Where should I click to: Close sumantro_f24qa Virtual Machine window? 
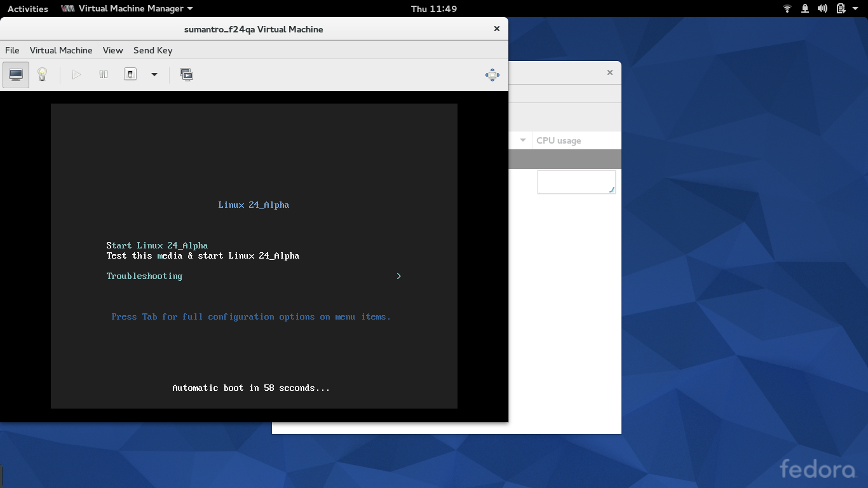[497, 29]
